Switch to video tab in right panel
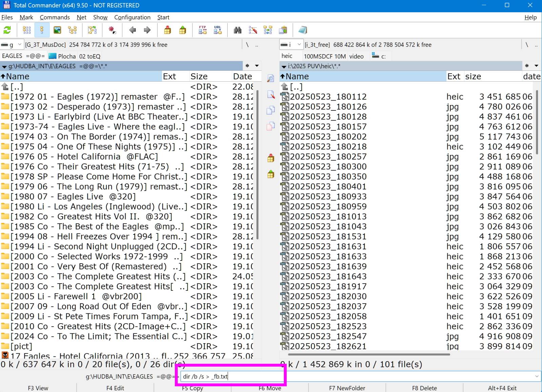 [357, 56]
